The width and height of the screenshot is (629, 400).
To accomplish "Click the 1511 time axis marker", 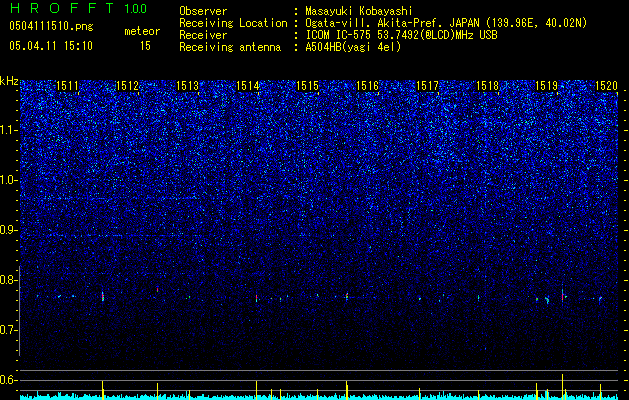I will click(67, 85).
